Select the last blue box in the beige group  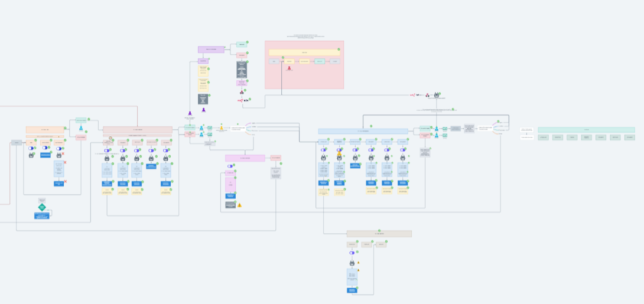tap(352, 290)
